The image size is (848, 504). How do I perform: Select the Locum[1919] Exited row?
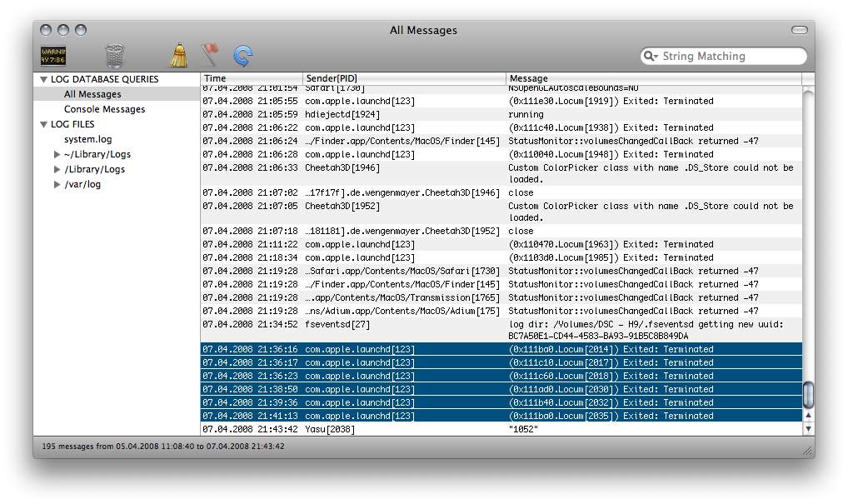coord(501,101)
